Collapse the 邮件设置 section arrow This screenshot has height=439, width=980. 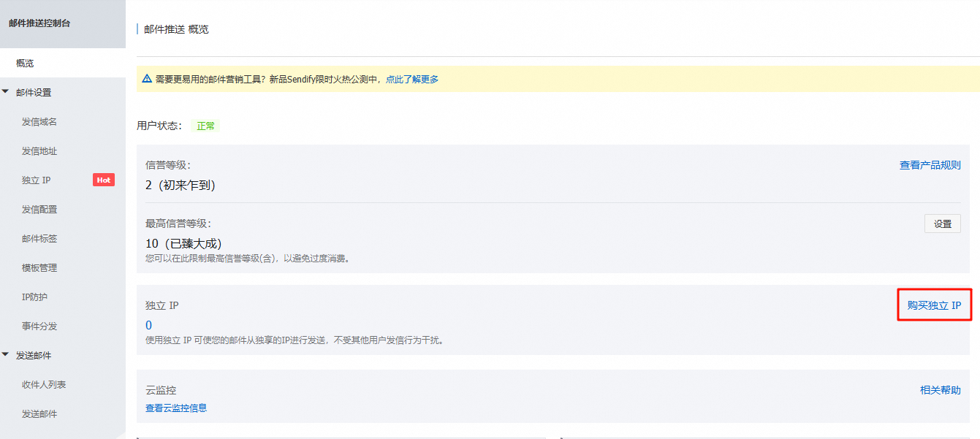pos(6,92)
